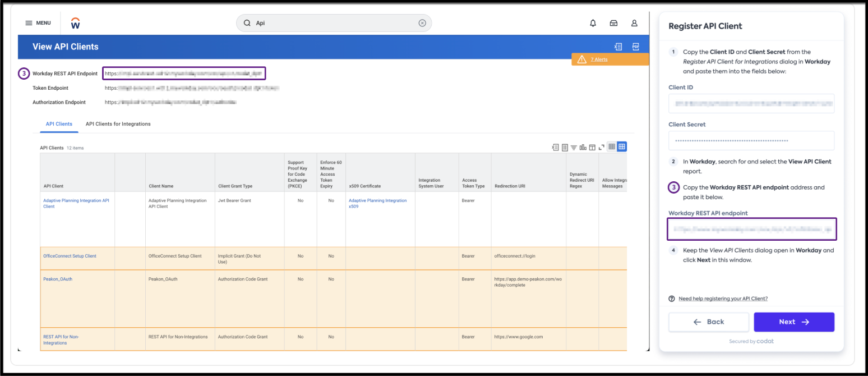Focus the Workday REST API endpoint field
Screen dimensions: 868x376
751,229
